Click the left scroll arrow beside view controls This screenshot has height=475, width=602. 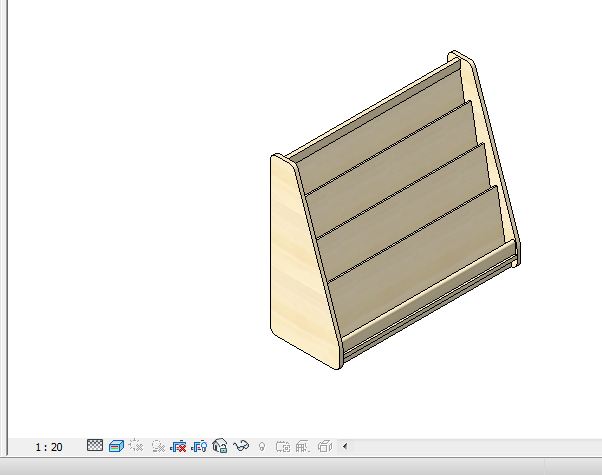click(345, 446)
